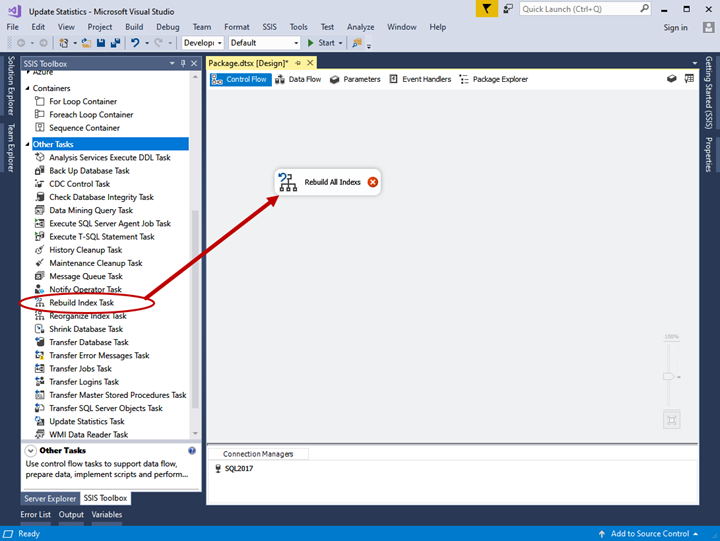Click WMI Data Reader Task icon
Image resolution: width=720 pixels, height=541 pixels.
pyautogui.click(x=40, y=434)
